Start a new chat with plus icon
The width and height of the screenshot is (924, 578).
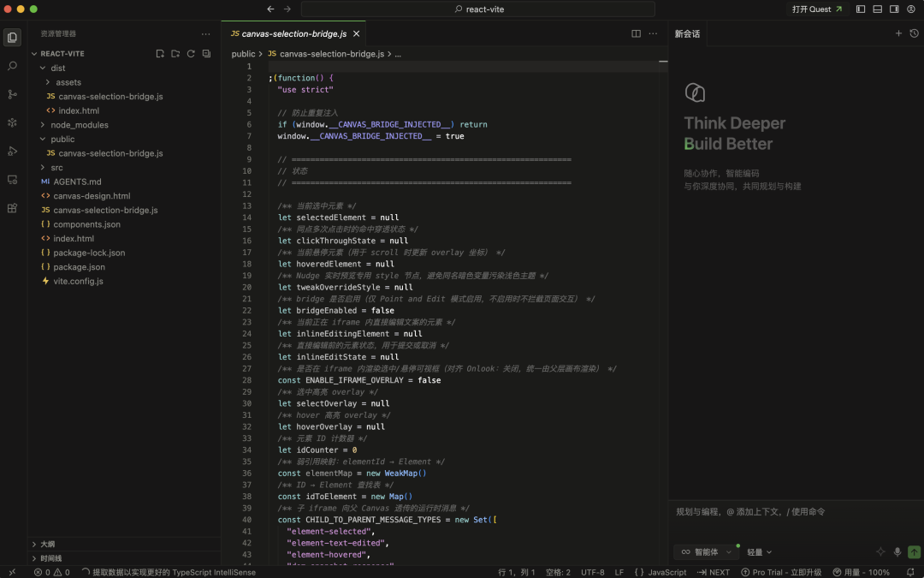point(898,33)
